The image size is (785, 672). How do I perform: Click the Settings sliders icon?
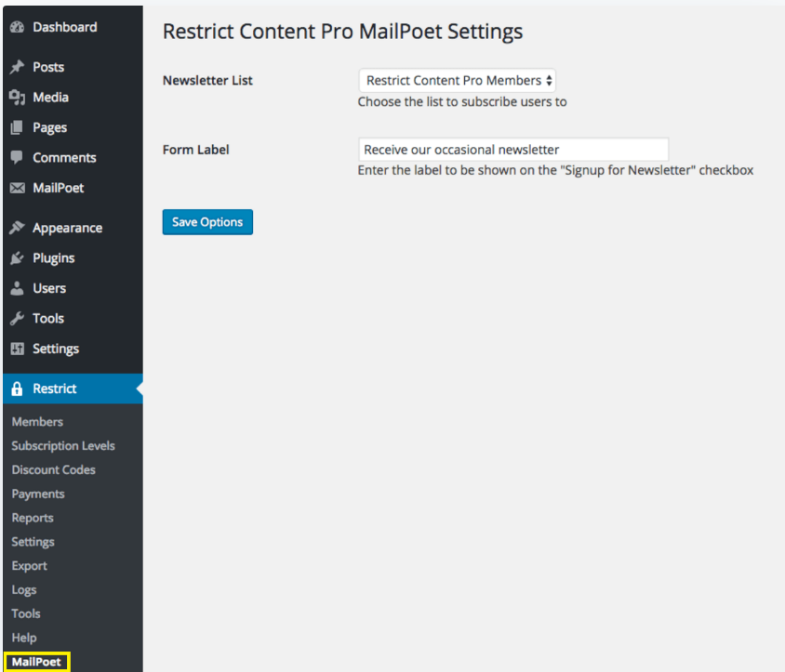coord(17,349)
